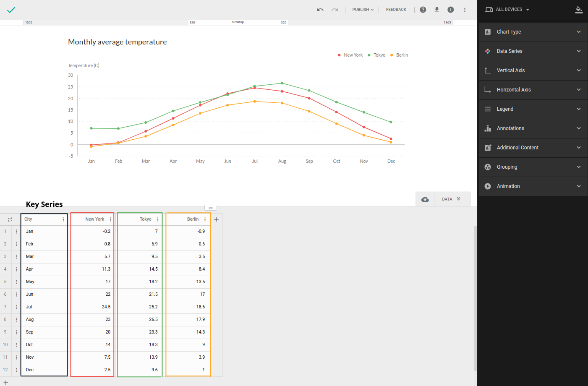Toggle Berlin series in chart legend

[x=400, y=55]
